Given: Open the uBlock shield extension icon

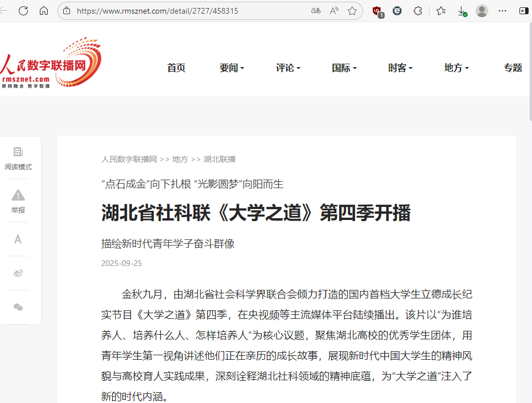Looking at the screenshot, I should point(378,12).
